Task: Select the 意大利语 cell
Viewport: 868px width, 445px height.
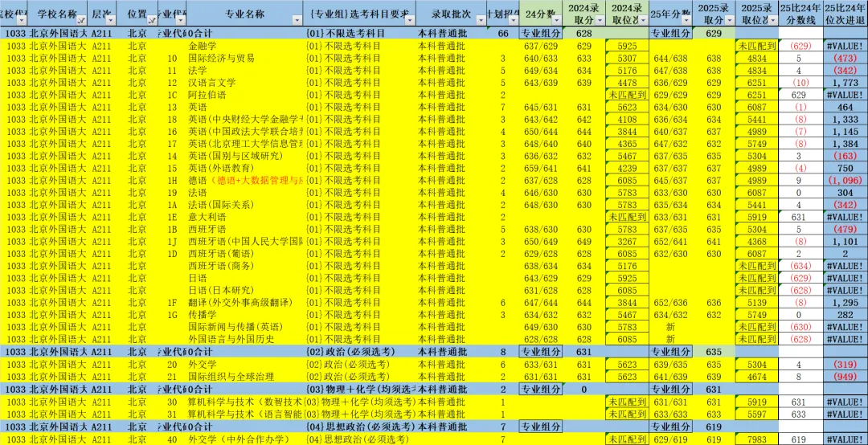Action: pos(244,217)
